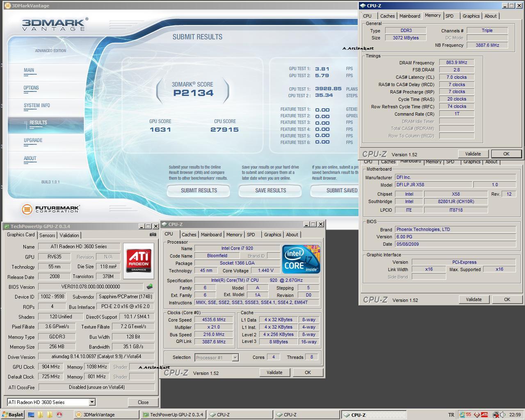Viewport: 525px width, 420px height.
Task: Click OK in CPU-Z processor window
Action: point(308,372)
